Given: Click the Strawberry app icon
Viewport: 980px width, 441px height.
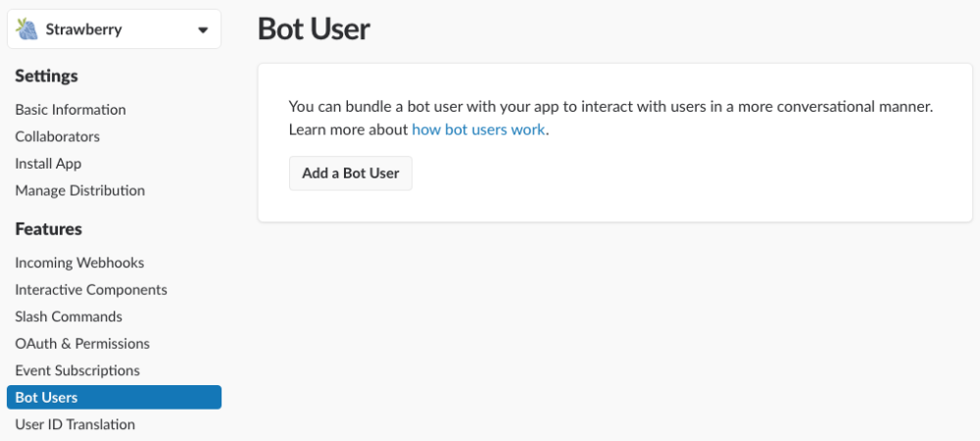Looking at the screenshot, I should 27,29.
